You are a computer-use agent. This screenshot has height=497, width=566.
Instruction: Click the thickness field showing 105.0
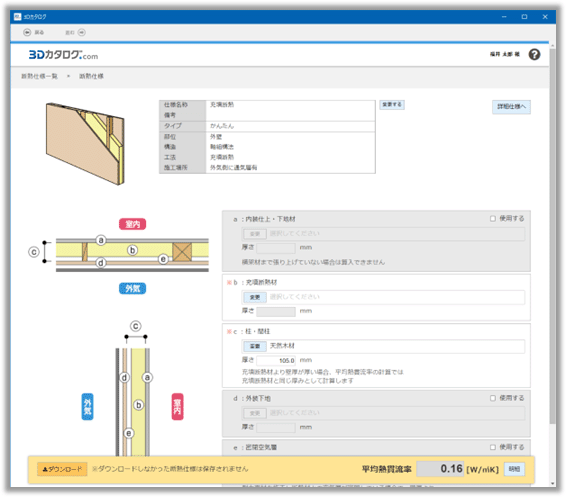276,361
